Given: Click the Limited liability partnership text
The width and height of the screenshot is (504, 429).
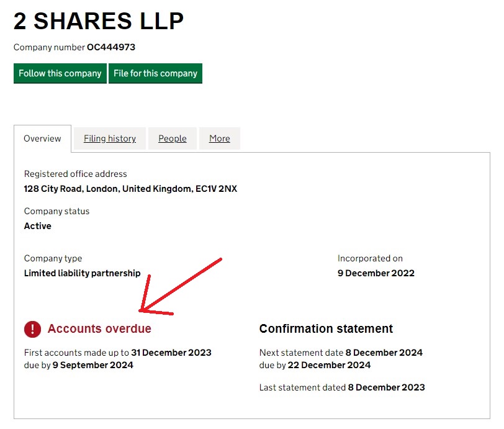Looking at the screenshot, I should (x=83, y=273).
